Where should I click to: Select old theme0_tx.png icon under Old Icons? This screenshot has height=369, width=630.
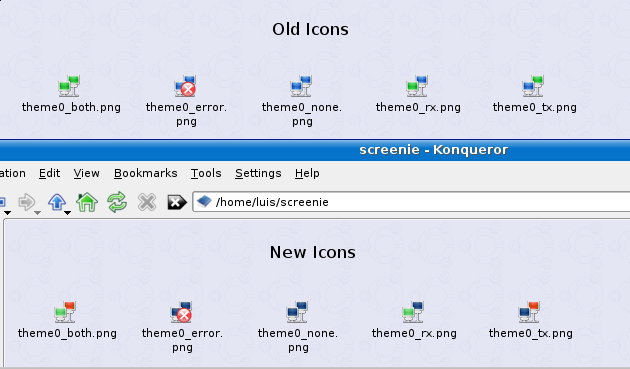coord(533,86)
